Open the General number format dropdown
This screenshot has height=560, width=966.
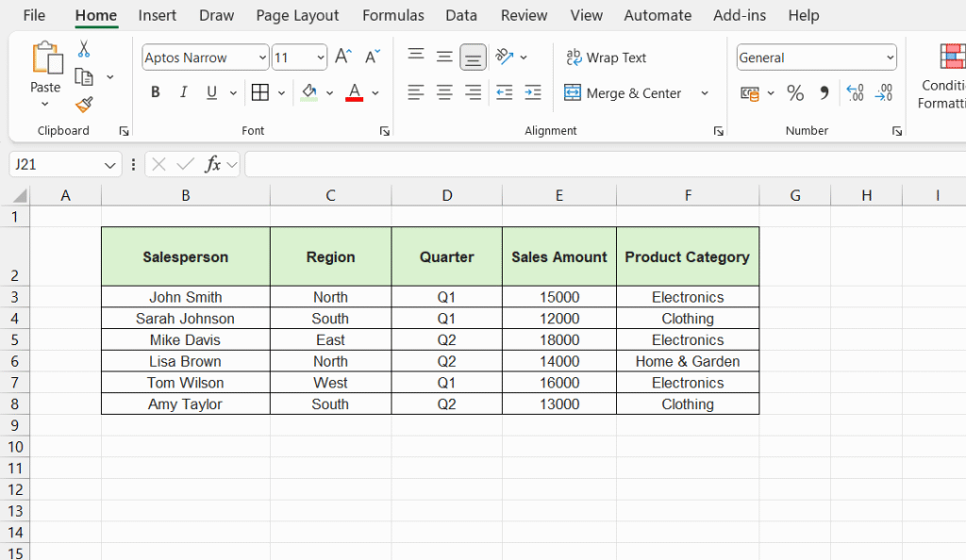[891, 58]
